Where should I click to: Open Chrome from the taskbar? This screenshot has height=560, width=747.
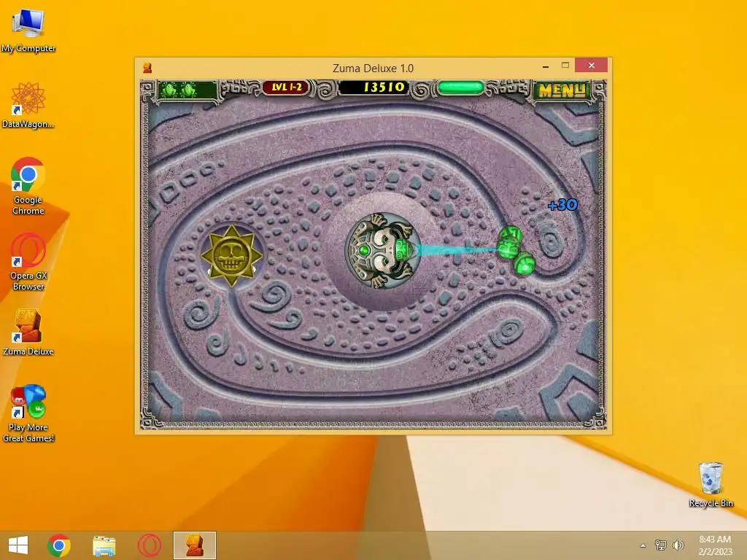click(59, 545)
